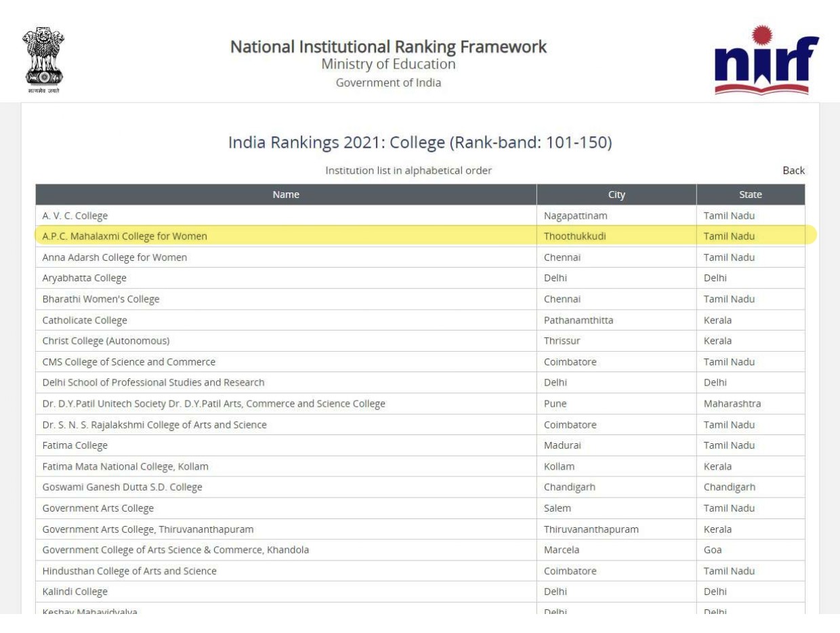Select Government Arts College, Thiruvananthapuram name
Viewport: 840px width, 633px height.
tap(148, 529)
